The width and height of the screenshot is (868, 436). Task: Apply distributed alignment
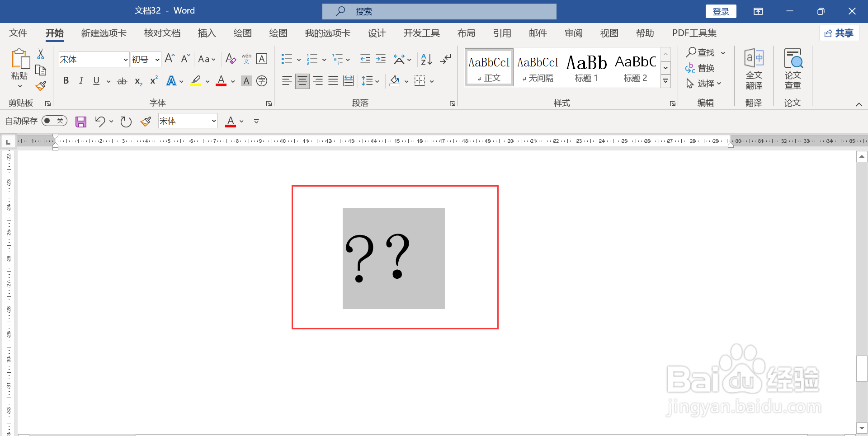coord(349,81)
